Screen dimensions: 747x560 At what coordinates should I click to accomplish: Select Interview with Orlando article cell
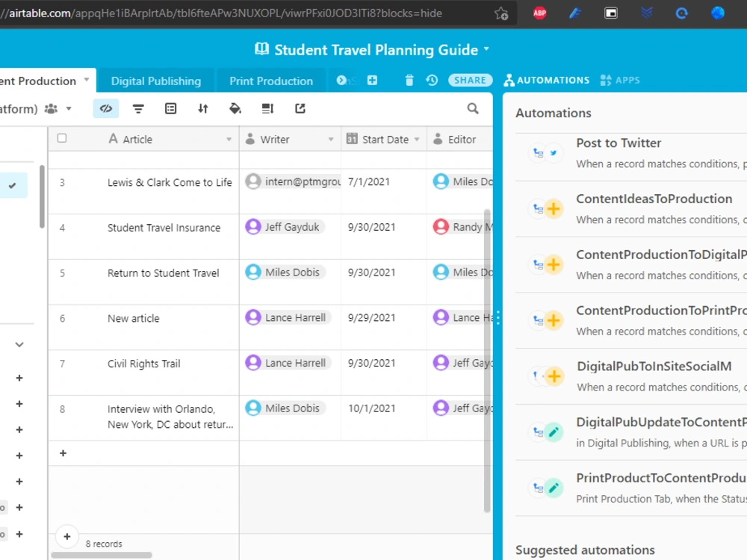pyautogui.click(x=170, y=417)
